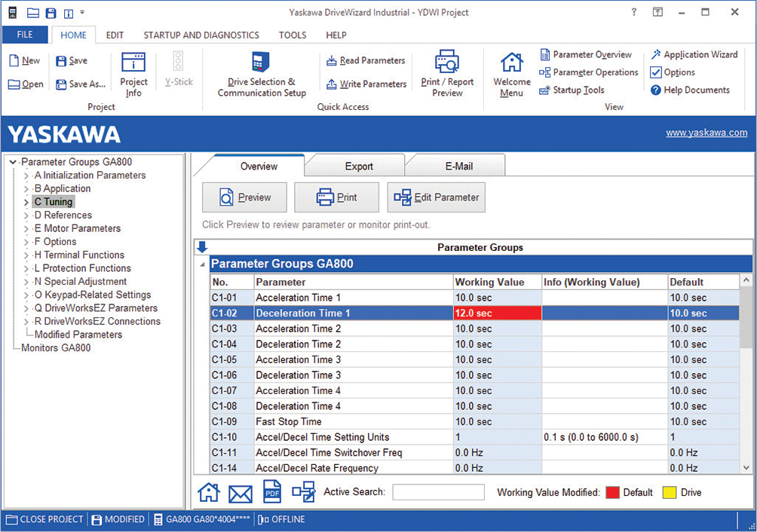Click the envelope e-mail icon at bottom

click(x=240, y=494)
